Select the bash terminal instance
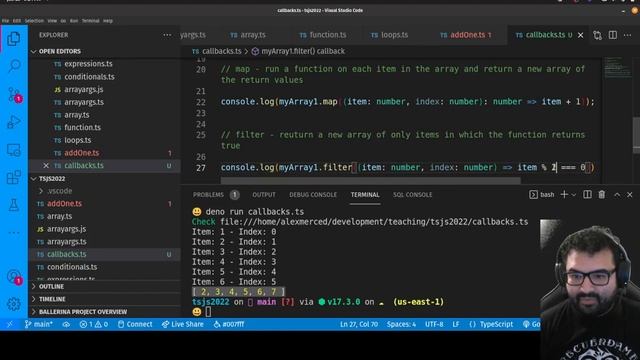The width and height of the screenshot is (640, 360). click(x=542, y=195)
